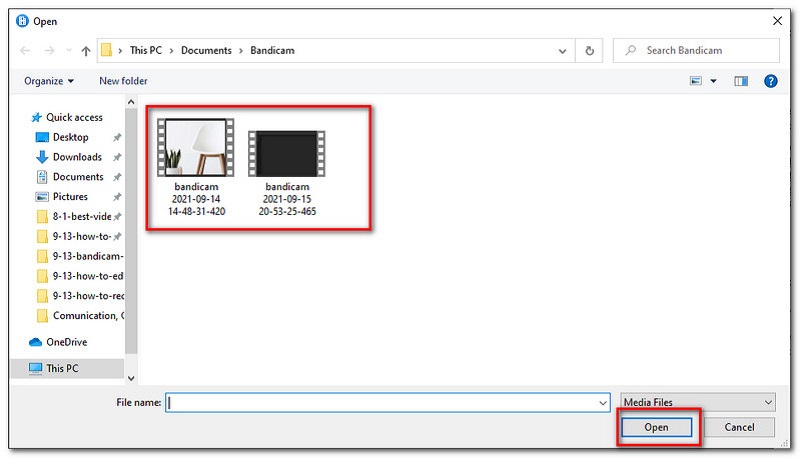Click New folder in the toolbar
Image resolution: width=800 pixels, height=458 pixels.
pyautogui.click(x=123, y=81)
